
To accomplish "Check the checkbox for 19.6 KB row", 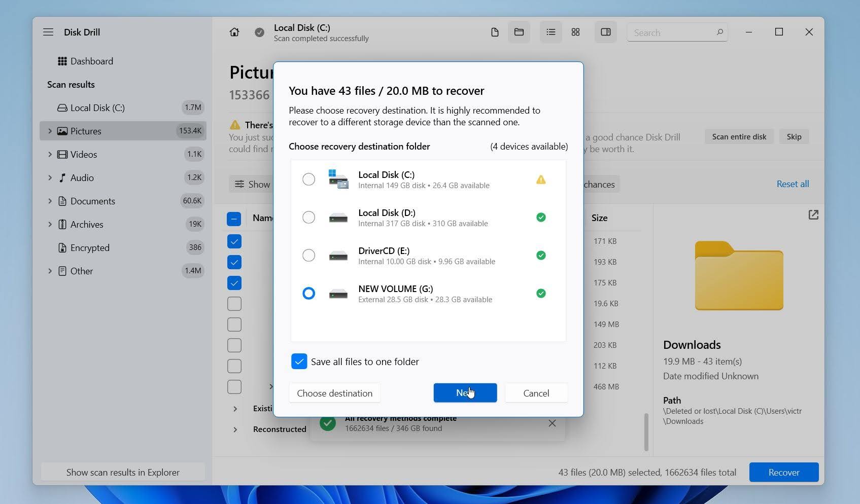I will pos(234,304).
